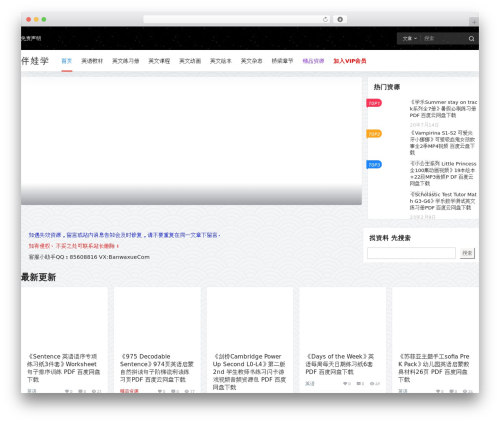The height and width of the screenshot is (423, 500).
Task: Click the 伴娃学 site logo
Action: [x=35, y=61]
